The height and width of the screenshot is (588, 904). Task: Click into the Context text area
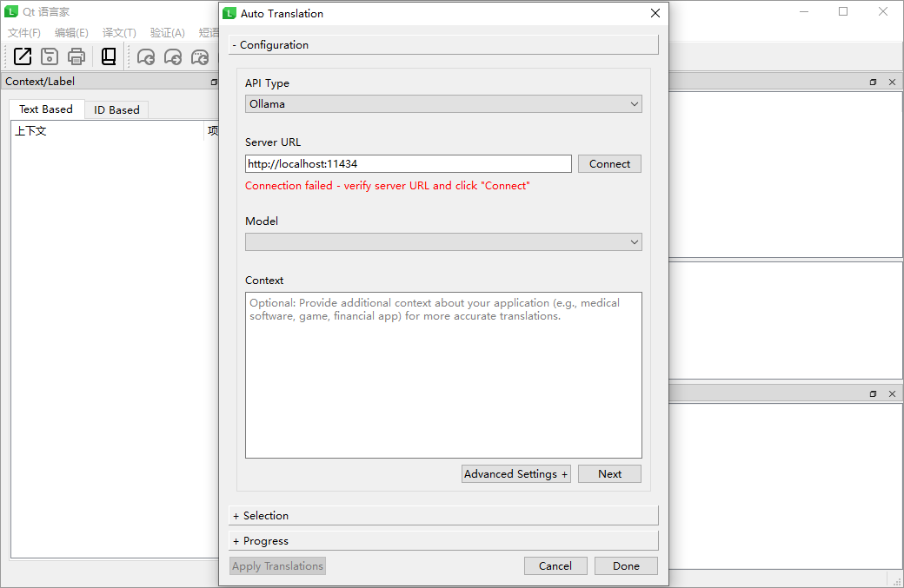pyautogui.click(x=443, y=375)
